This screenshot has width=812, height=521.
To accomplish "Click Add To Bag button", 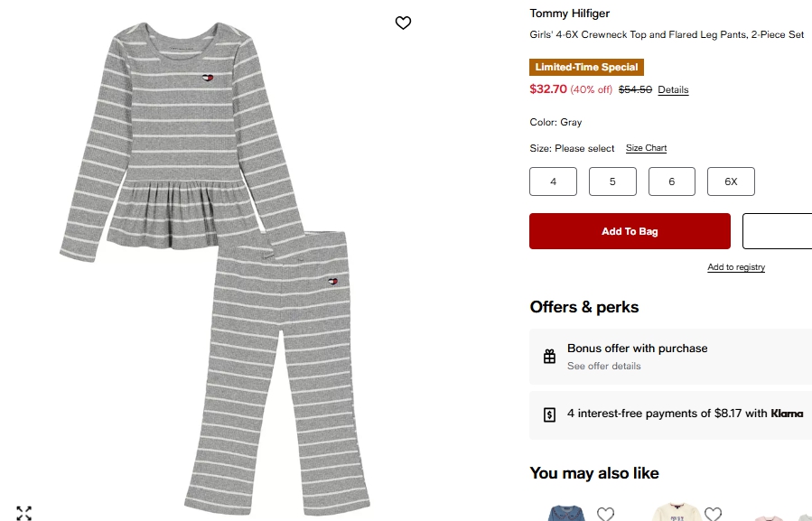I will point(630,231).
